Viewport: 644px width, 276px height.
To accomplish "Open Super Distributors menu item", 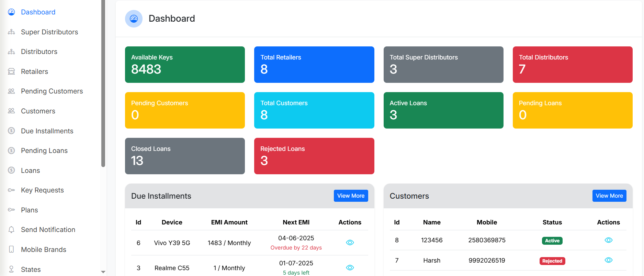I will tap(49, 32).
